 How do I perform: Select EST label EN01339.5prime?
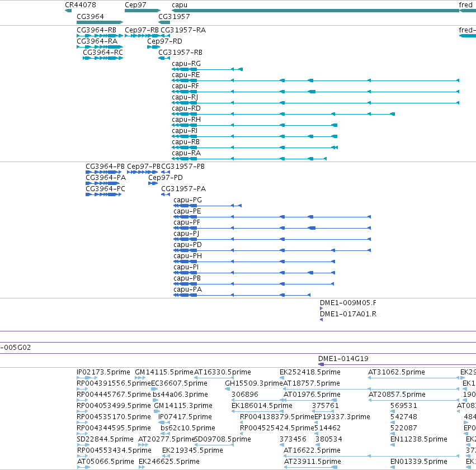coord(419,462)
